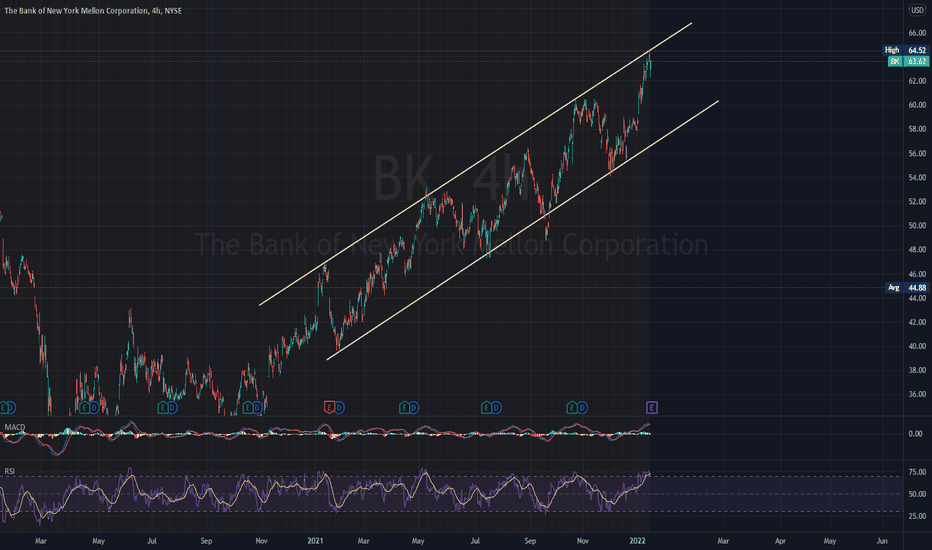Click the dividend marker near April 2020
The height and width of the screenshot is (550, 932).
click(94, 407)
